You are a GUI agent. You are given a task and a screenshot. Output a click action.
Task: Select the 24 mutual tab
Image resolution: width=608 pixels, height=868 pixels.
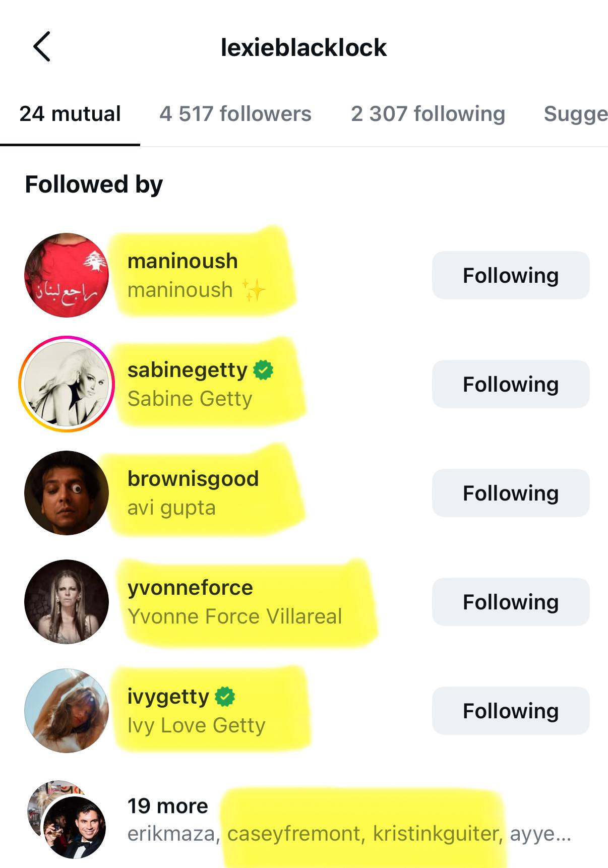coord(70,114)
